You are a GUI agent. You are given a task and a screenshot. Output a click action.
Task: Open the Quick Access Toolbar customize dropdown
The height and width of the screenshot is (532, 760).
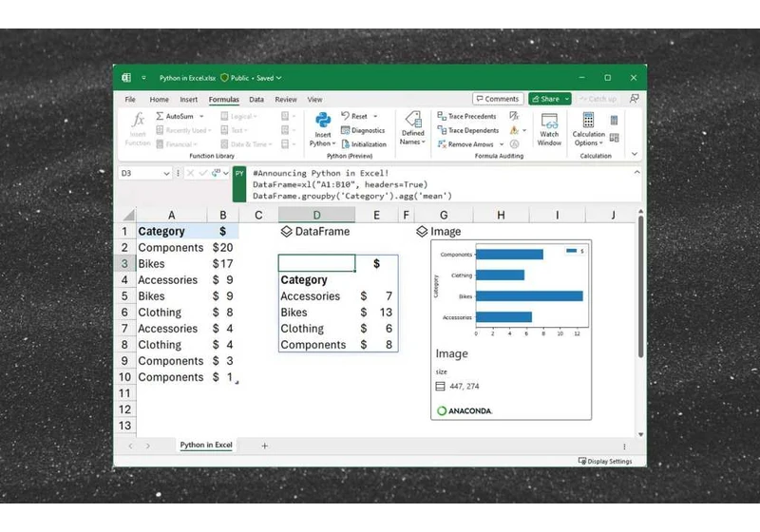[144, 78]
